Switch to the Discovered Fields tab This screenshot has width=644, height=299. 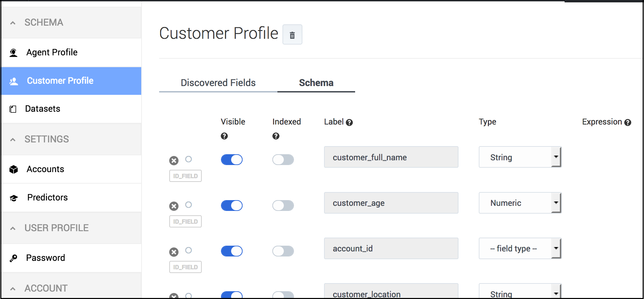coord(218,83)
